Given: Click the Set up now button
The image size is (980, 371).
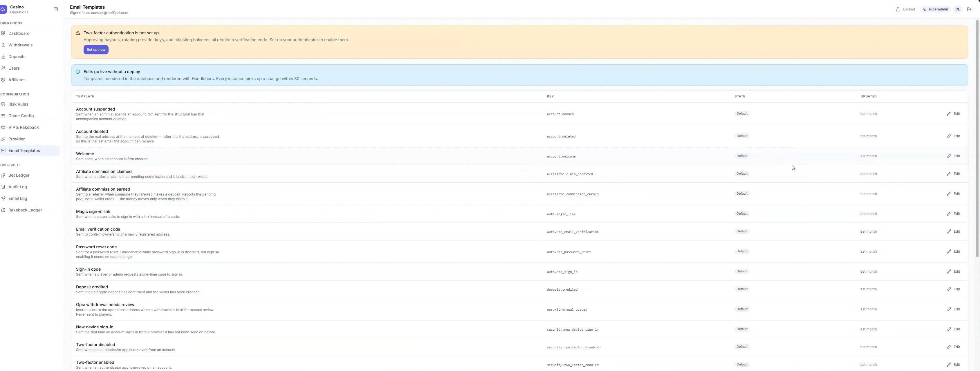Looking at the screenshot, I should [x=96, y=50].
